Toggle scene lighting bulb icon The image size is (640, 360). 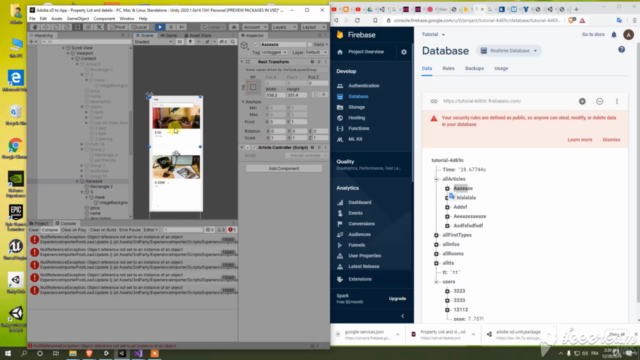[x=190, y=42]
